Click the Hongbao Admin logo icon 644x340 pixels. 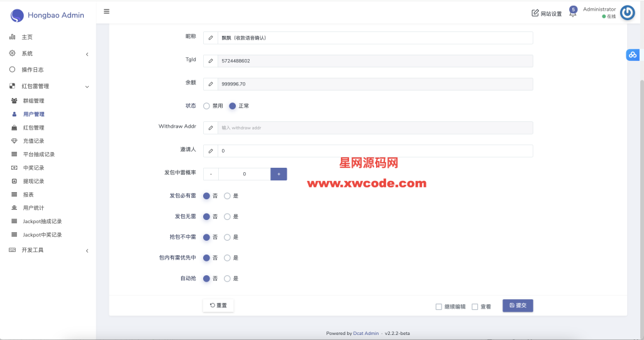click(x=17, y=14)
